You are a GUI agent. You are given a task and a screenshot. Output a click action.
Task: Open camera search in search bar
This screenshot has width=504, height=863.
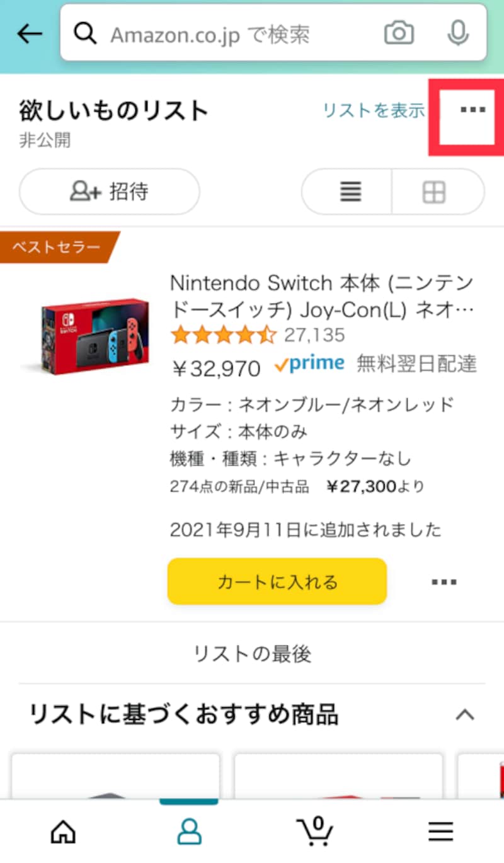pyautogui.click(x=399, y=33)
